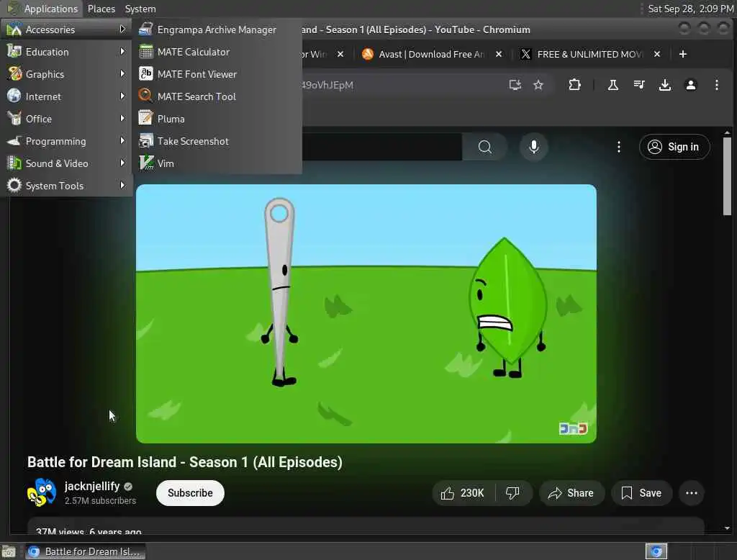The height and width of the screenshot is (560, 737).
Task: Bookmark this page with the star icon
Action: 538,85
